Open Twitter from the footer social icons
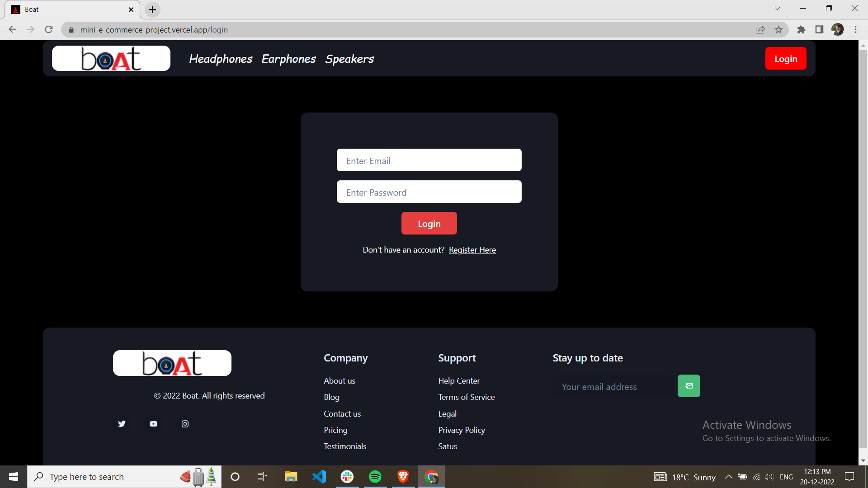This screenshot has height=488, width=868. coord(121,424)
